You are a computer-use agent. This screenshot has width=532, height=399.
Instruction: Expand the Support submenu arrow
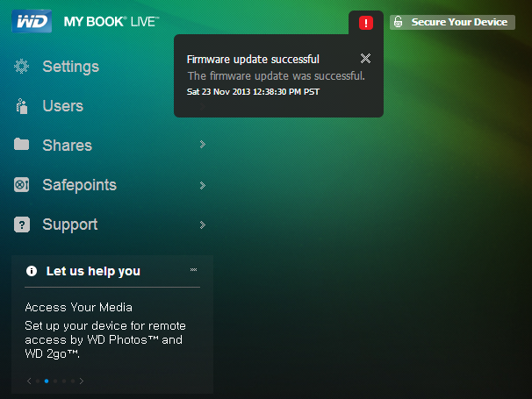coord(202,224)
